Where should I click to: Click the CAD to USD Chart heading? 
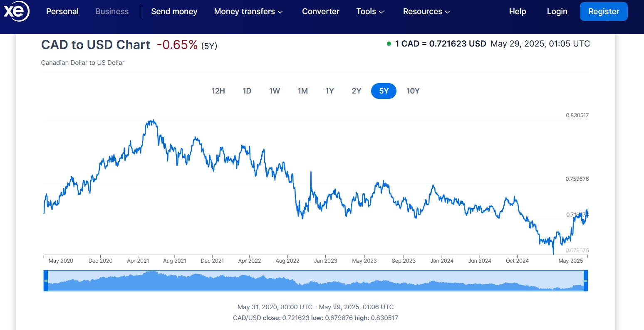96,45
